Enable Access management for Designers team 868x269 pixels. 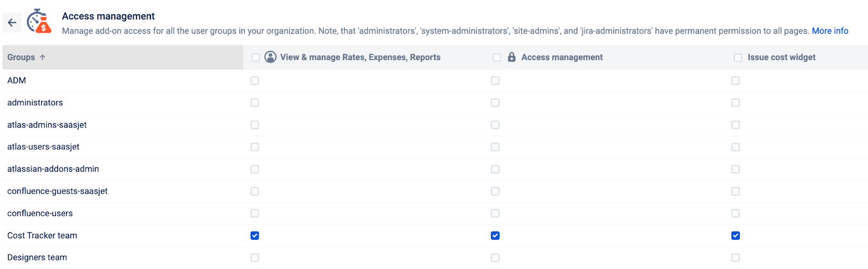pos(495,258)
